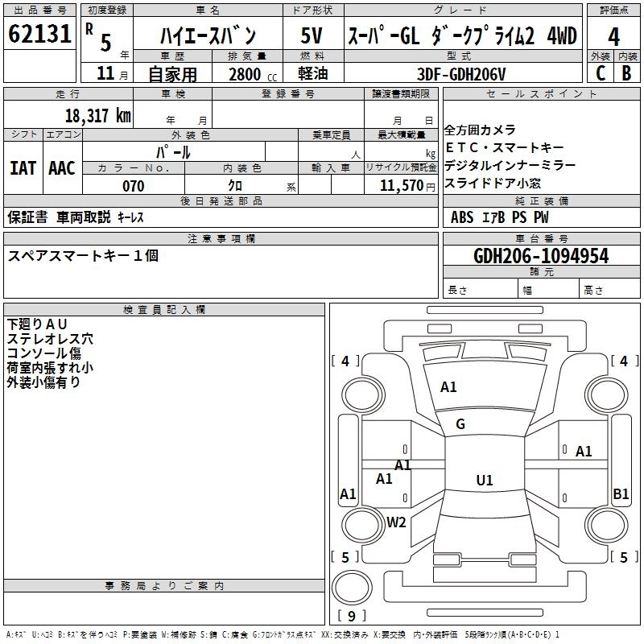Select the model code 3DF-GDH206V
This screenshot has width=644, height=644.
click(462, 73)
